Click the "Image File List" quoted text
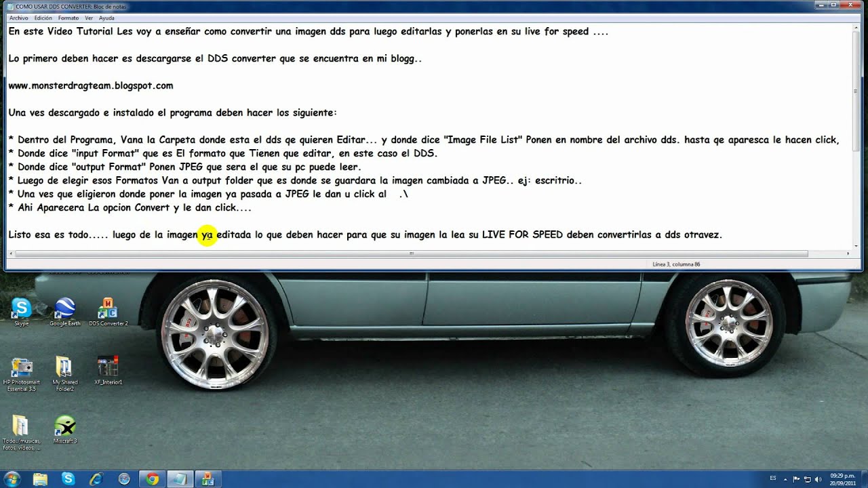868x488 pixels. click(x=484, y=140)
